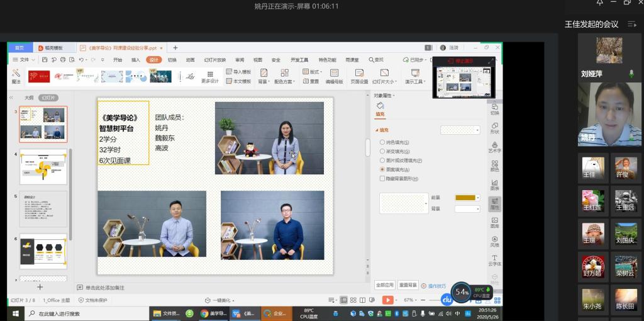Open the 艺术字 word art sidebar panel
The width and height of the screenshot is (644, 321).
click(495, 145)
